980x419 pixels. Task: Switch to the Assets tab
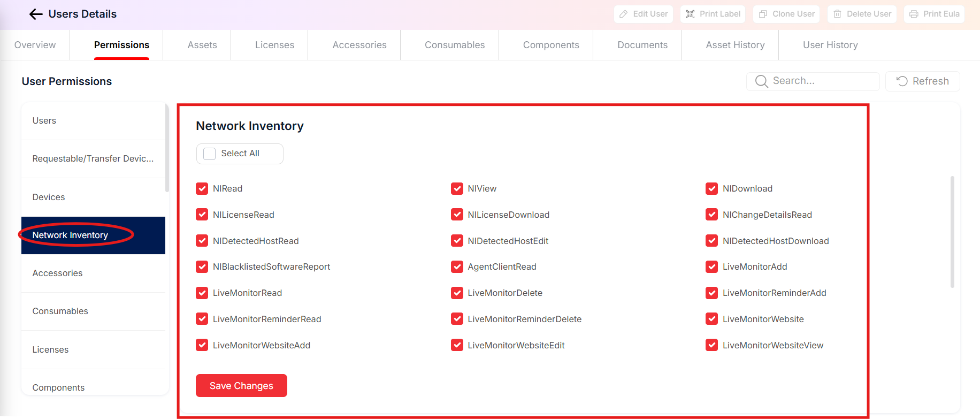click(x=202, y=45)
